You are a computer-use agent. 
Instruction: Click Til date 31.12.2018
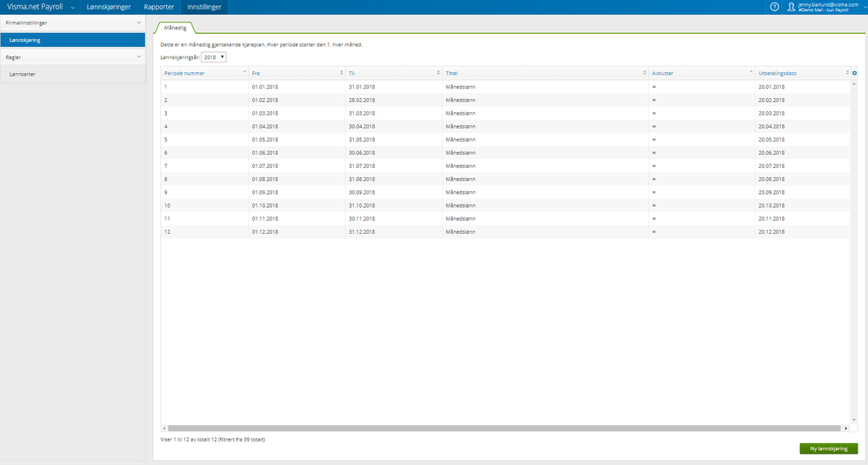click(362, 232)
